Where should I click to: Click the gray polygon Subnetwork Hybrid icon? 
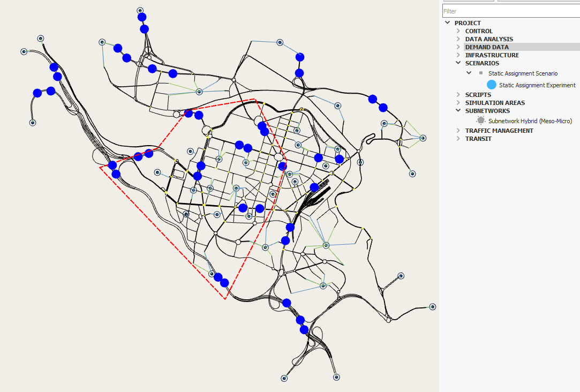pos(481,121)
